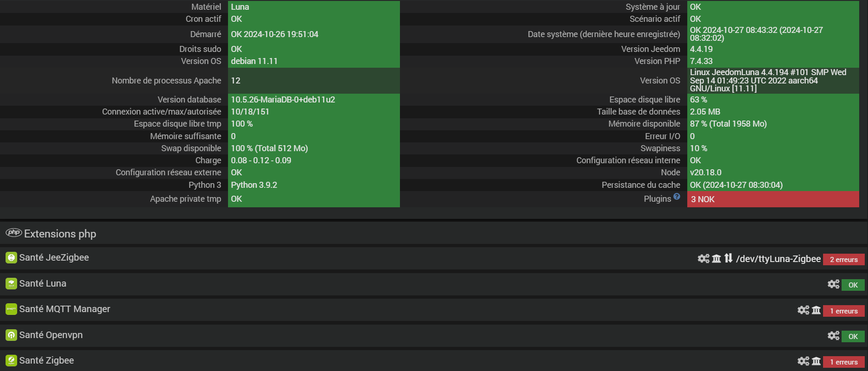Click the gears icon in Santé MQTT Manager row
The height and width of the screenshot is (371, 868).
click(x=803, y=310)
